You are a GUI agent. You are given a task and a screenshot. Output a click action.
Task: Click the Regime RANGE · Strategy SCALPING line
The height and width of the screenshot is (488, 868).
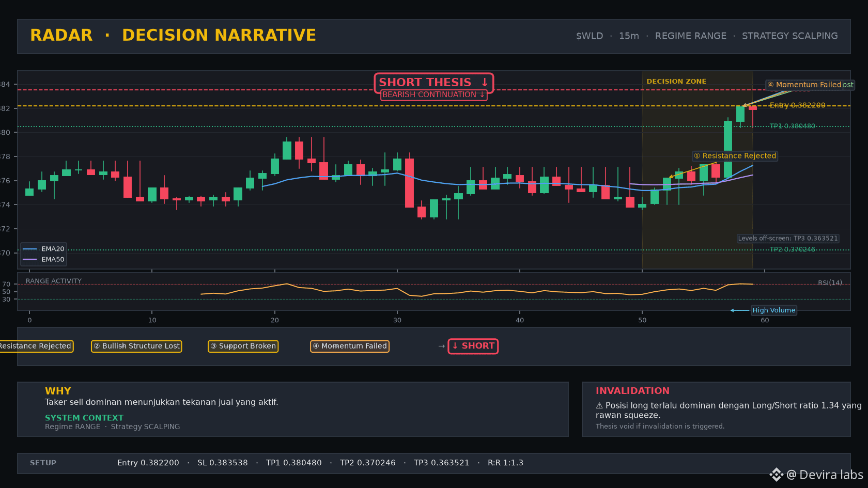(x=113, y=427)
